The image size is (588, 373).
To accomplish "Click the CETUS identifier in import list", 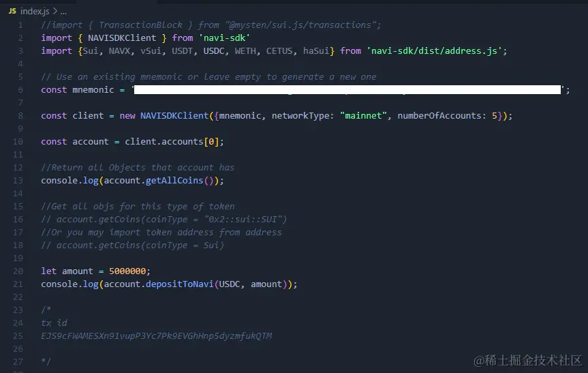I will 279,51.
